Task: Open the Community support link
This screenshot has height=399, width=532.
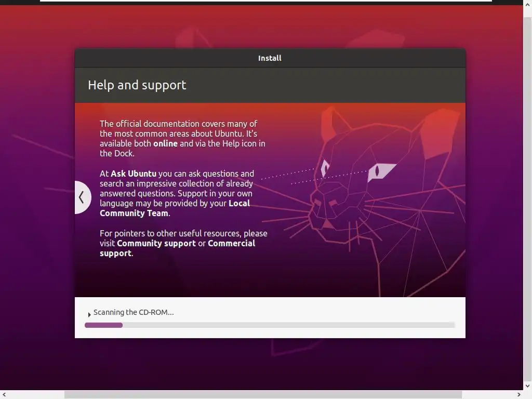Action: pos(156,243)
